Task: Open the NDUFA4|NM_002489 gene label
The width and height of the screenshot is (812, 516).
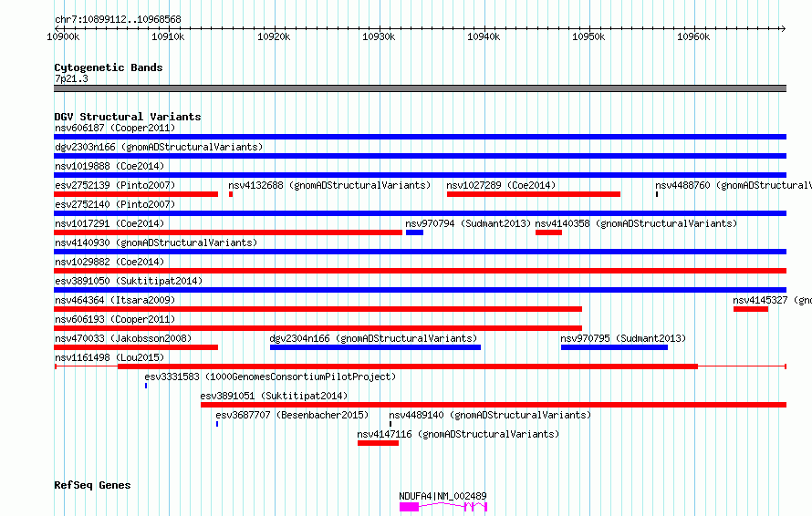Action: click(x=442, y=496)
